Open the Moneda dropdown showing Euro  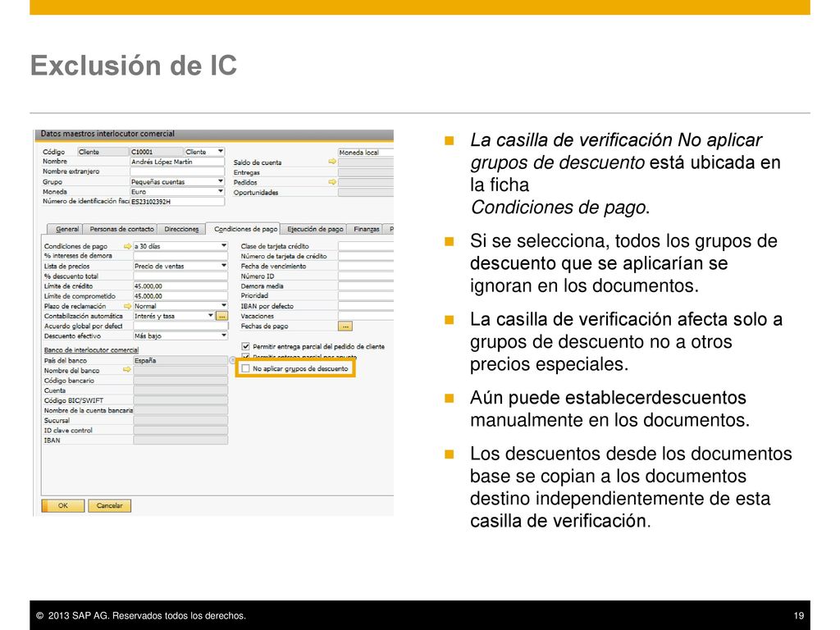[x=220, y=191]
